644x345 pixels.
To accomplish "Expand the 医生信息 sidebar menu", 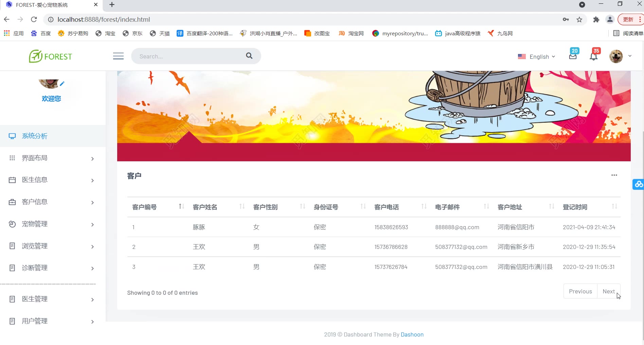I will [x=53, y=180].
